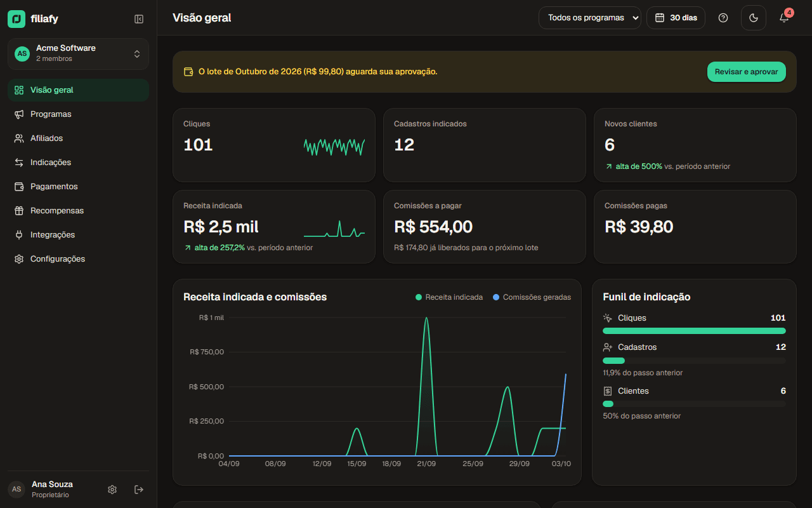
Task: Click the Cadastros funnel progress bar
Action: point(694,361)
